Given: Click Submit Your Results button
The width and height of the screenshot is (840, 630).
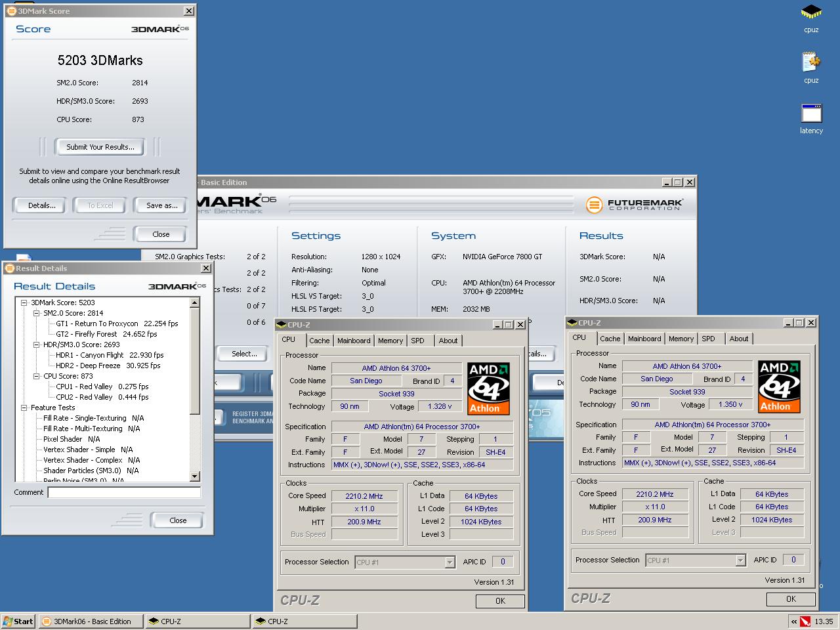Looking at the screenshot, I should pyautogui.click(x=100, y=147).
